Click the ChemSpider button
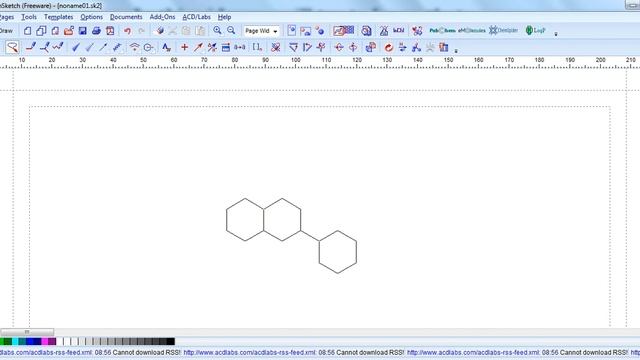 click(x=503, y=31)
